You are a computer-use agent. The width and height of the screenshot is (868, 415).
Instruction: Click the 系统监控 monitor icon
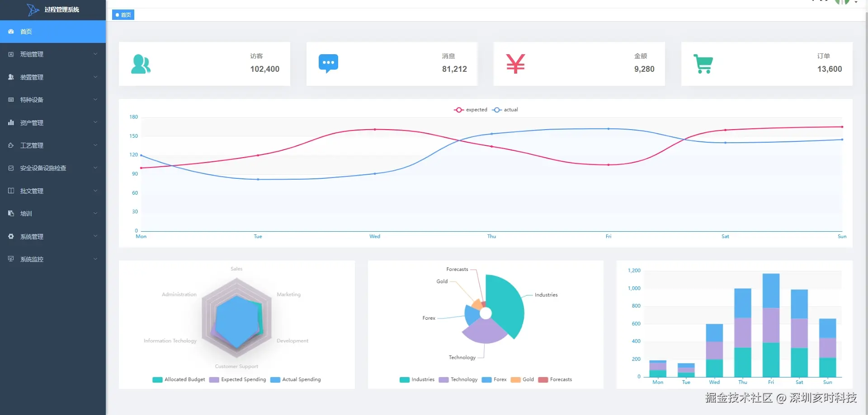tap(11, 259)
